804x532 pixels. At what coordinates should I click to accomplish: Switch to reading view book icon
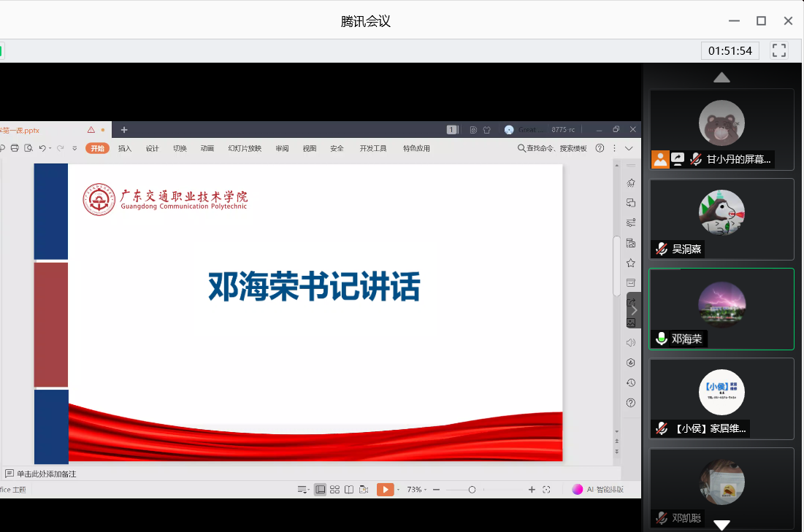[x=349, y=490]
